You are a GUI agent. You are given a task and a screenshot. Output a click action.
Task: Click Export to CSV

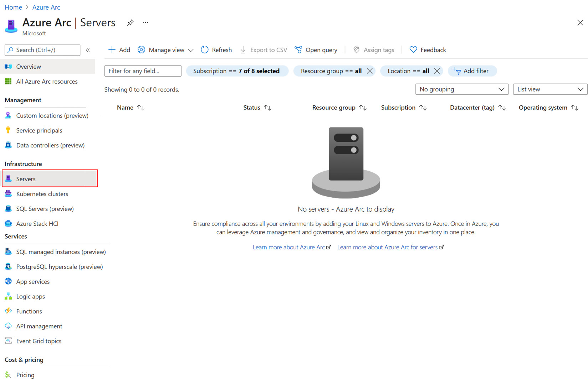point(264,50)
